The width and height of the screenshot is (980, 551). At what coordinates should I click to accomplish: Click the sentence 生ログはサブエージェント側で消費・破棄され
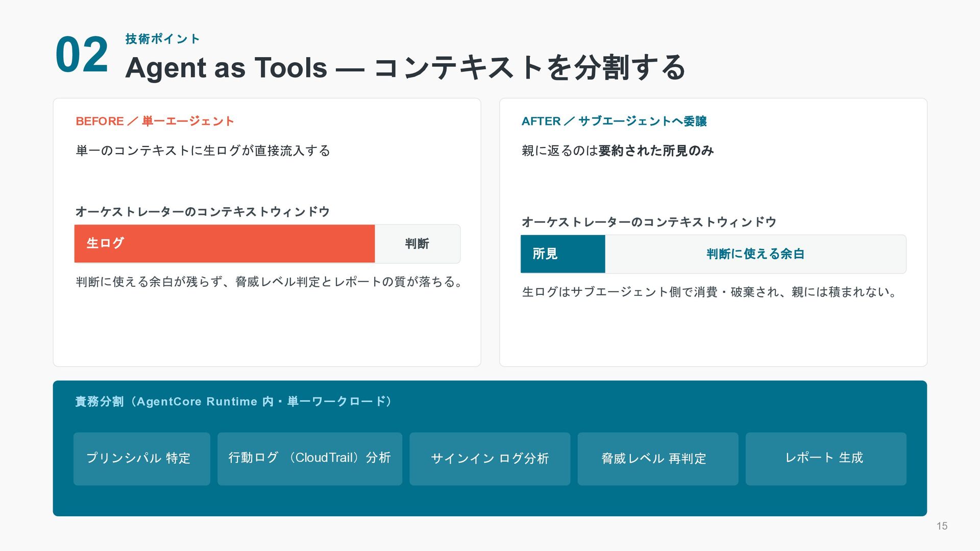pyautogui.click(x=709, y=292)
